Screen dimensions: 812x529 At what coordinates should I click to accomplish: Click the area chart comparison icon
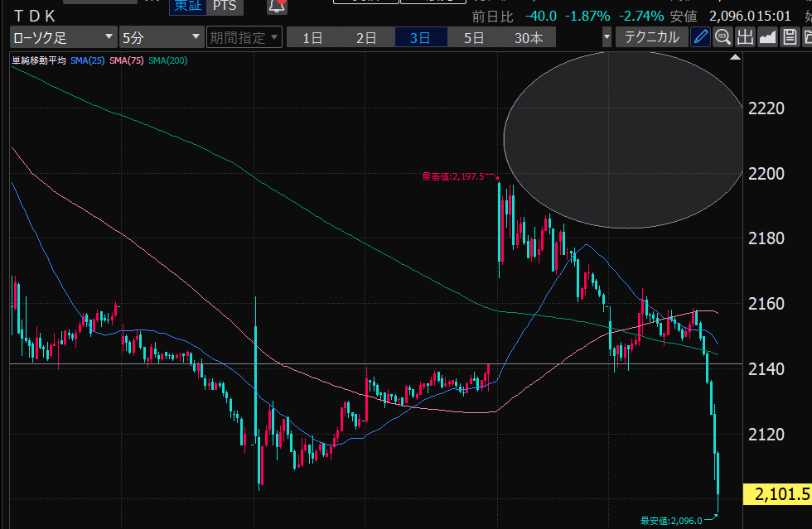pyautogui.click(x=767, y=36)
